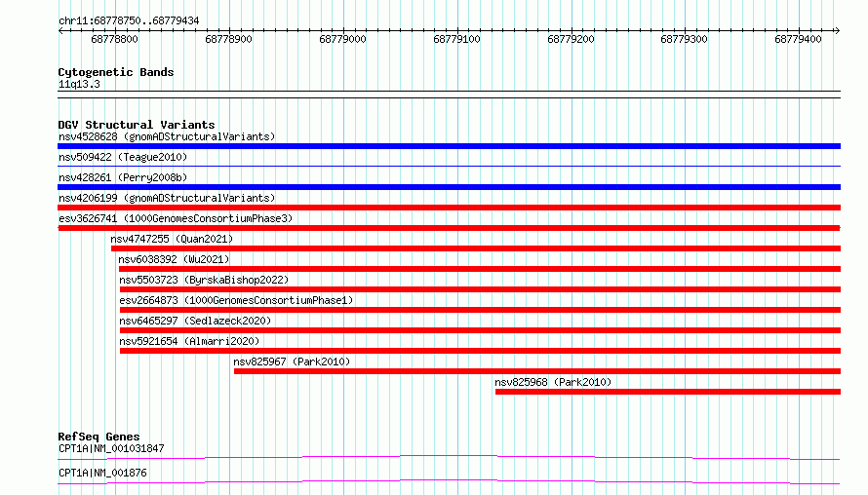Screen dimensions: 868x495
Task: Click the blue bar under nsv4528628
Action: click(449, 146)
